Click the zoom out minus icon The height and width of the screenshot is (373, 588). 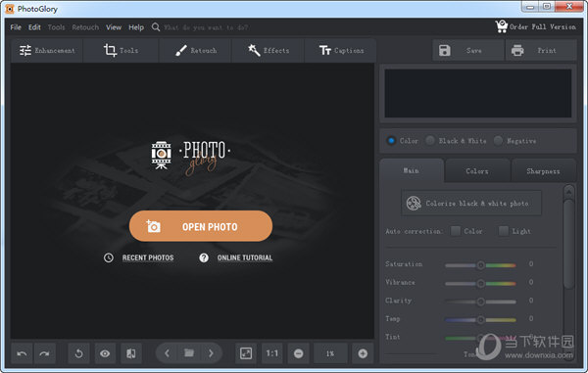(299, 353)
